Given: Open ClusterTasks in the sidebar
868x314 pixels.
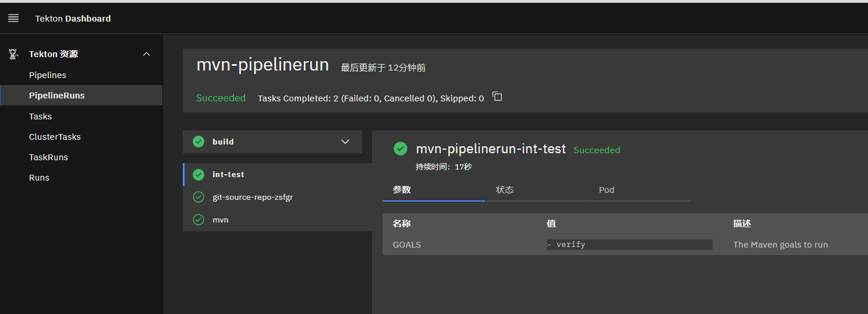Looking at the screenshot, I should [x=55, y=137].
